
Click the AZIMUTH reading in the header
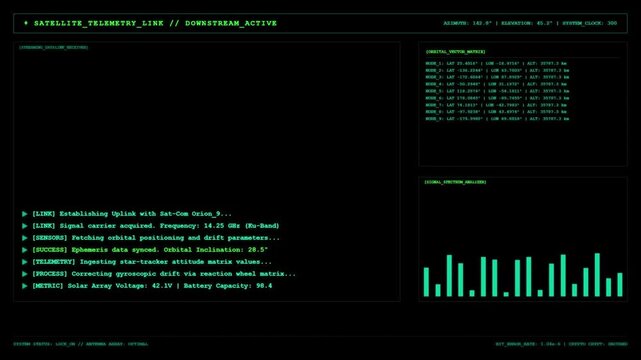point(467,23)
